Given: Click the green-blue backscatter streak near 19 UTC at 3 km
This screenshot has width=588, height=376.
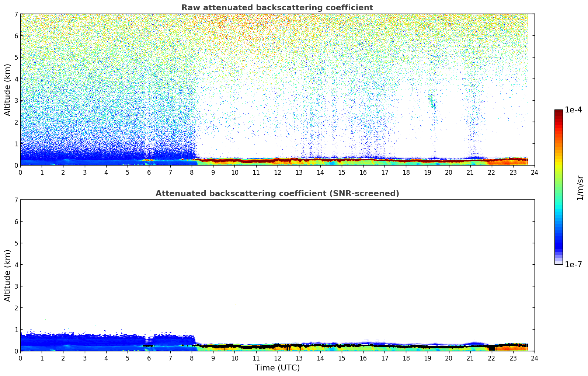Looking at the screenshot, I should click(432, 101).
